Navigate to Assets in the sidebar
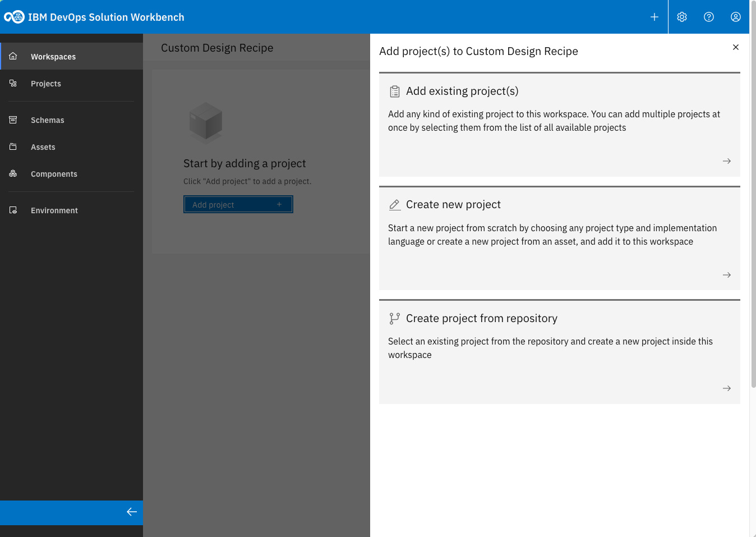The height and width of the screenshot is (537, 756). (72, 146)
